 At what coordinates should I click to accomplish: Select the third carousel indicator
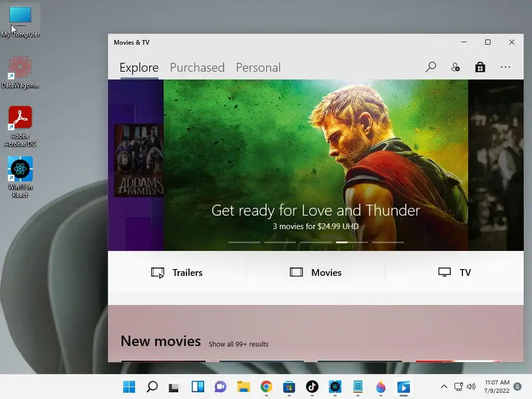coord(316,242)
